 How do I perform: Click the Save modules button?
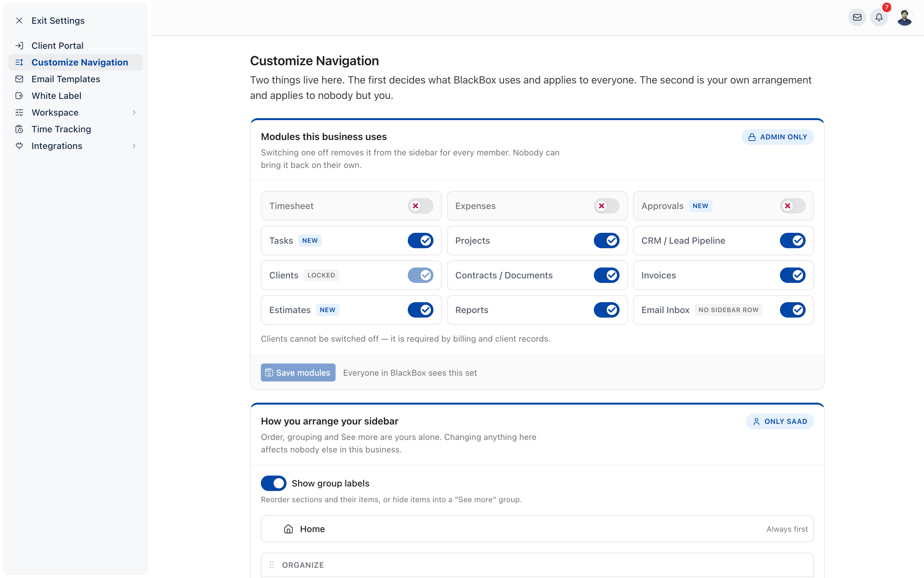[298, 372]
